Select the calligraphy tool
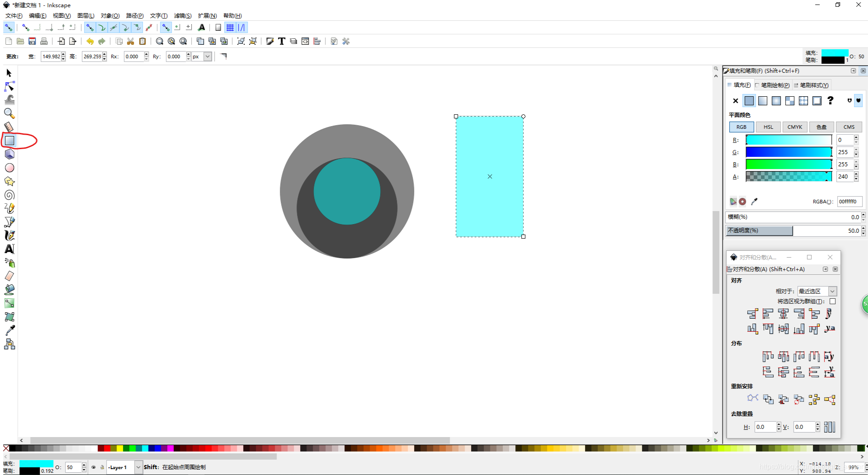868x475 pixels. pyautogui.click(x=9, y=235)
